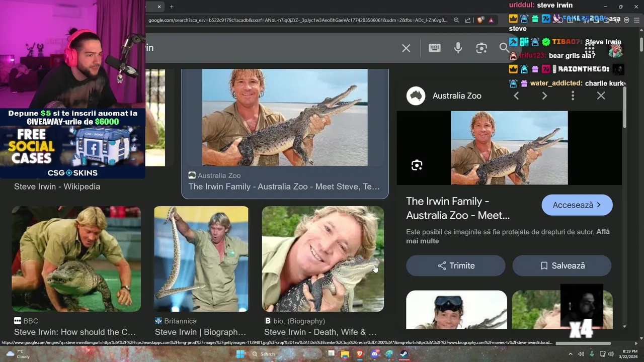Close the current browser tab
The image size is (644, 362).
pos(159,7)
